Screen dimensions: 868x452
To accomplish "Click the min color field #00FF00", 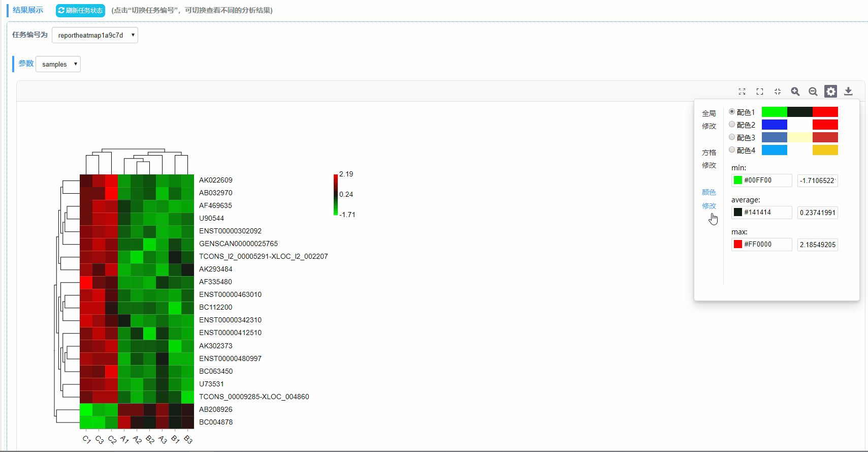I will pos(761,180).
